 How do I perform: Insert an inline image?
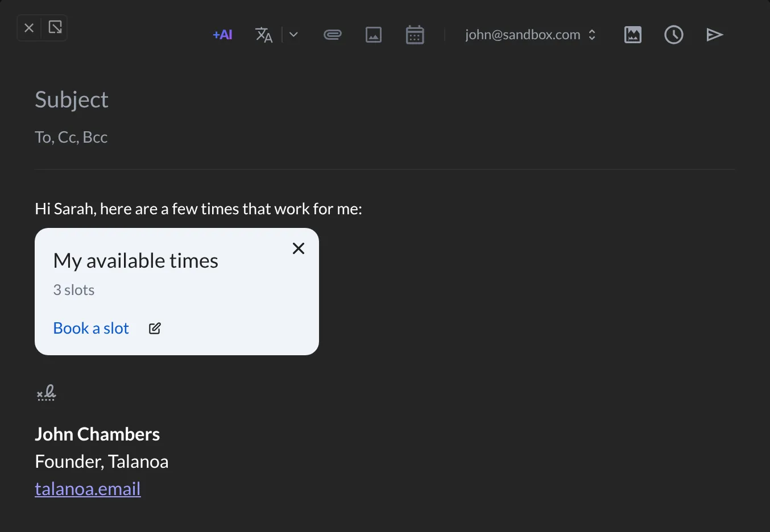(x=373, y=35)
